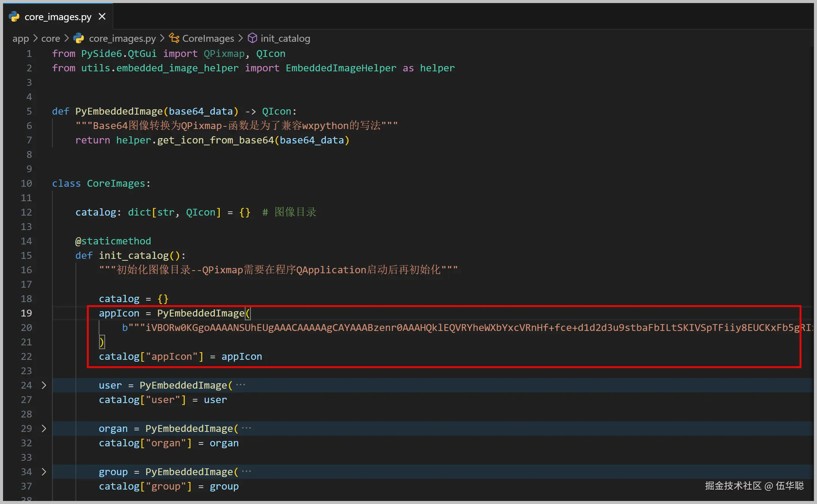
Task: Click the Python file icon in breadcrumb
Action: 79,38
